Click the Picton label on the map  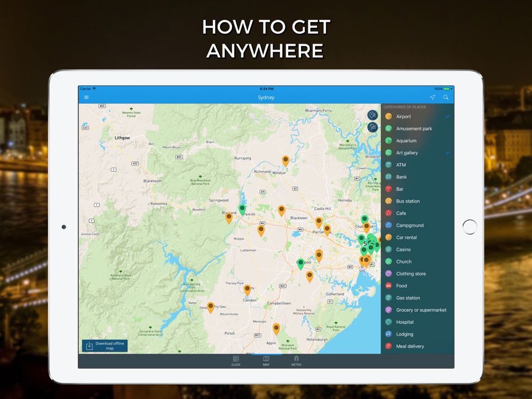click(230, 333)
